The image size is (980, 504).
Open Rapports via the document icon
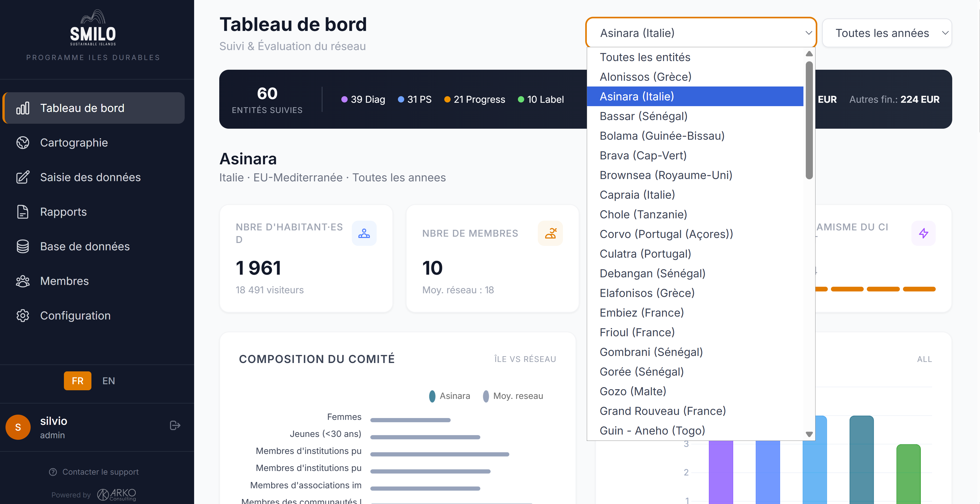(23, 212)
